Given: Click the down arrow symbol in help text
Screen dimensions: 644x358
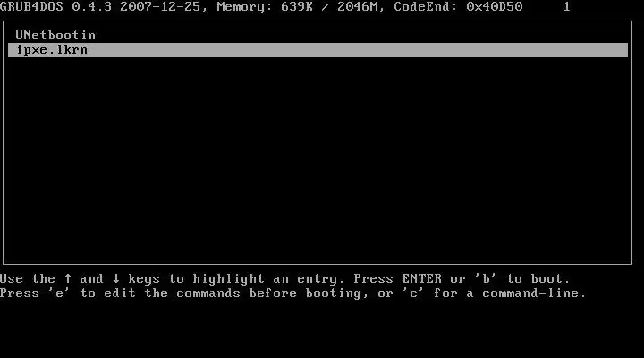Looking at the screenshot, I should click(x=116, y=278).
